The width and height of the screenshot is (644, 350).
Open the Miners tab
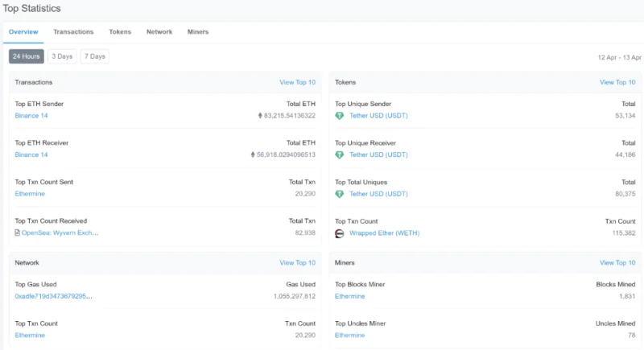pos(198,32)
